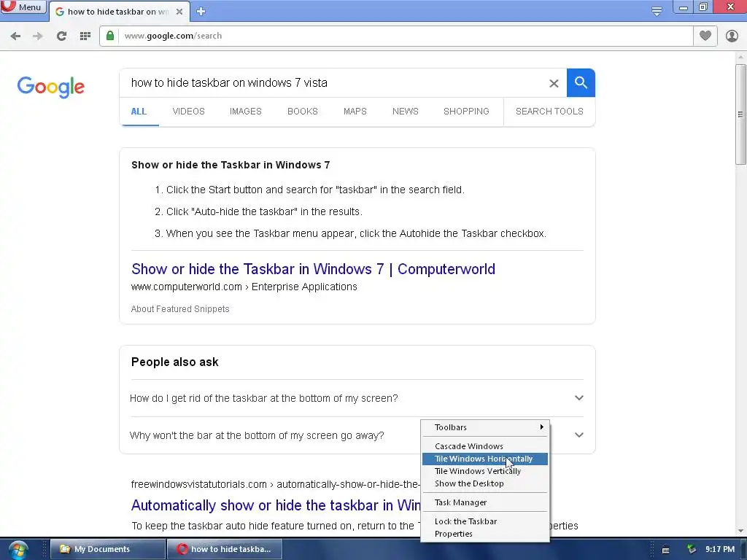This screenshot has width=747, height=560.
Task: Select the IMAGES search tab
Action: (246, 112)
